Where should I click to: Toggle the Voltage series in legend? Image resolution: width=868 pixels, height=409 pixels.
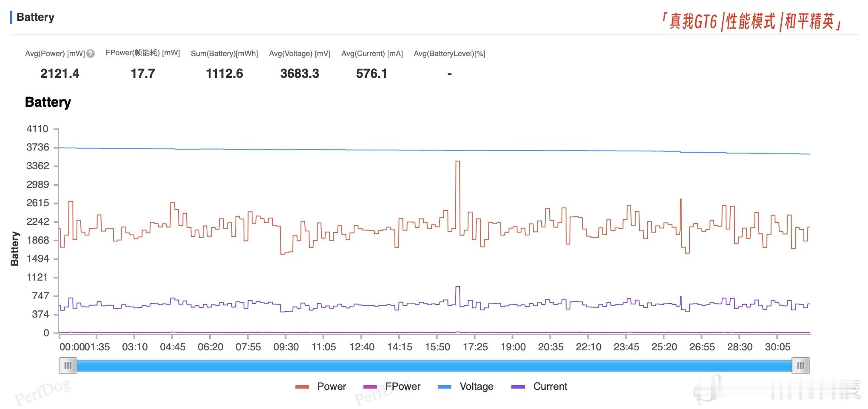click(465, 386)
